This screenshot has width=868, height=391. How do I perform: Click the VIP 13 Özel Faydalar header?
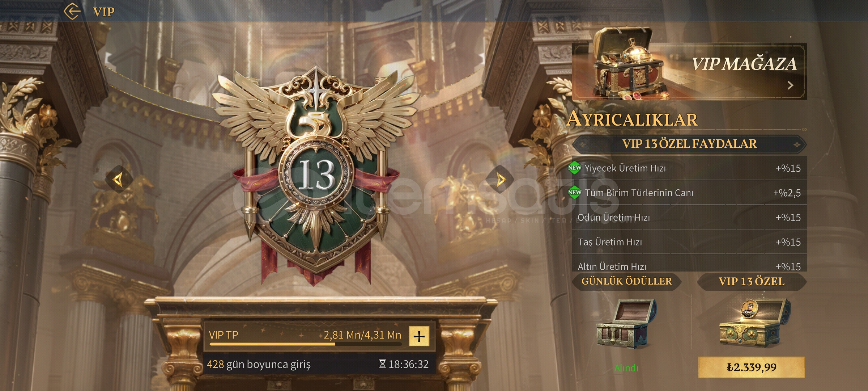(x=689, y=144)
